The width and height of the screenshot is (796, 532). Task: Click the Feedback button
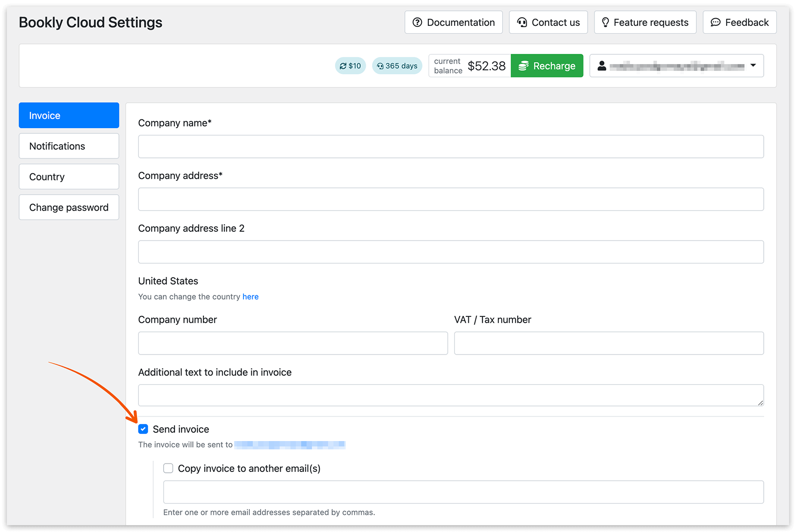coord(739,22)
